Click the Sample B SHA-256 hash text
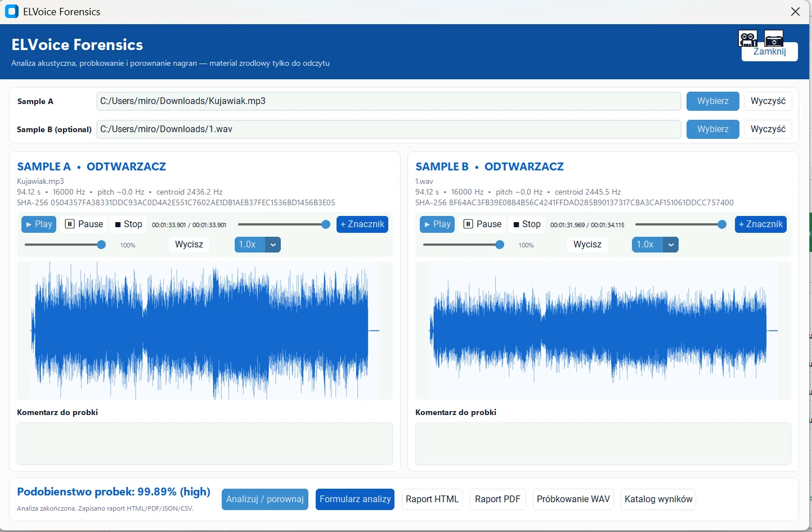 [575, 202]
